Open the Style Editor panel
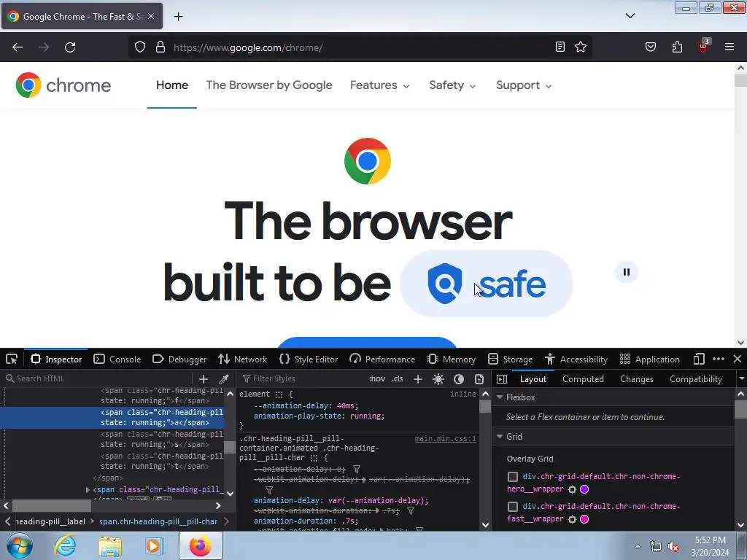This screenshot has height=560, width=747. [309, 359]
